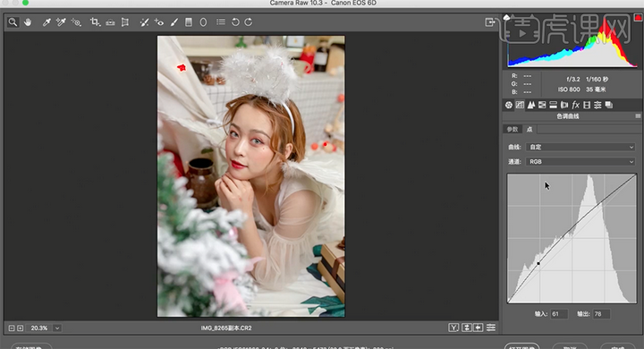This screenshot has width=644, height=349.
Task: Open the zoom level dropdown arrow
Action: (57, 328)
